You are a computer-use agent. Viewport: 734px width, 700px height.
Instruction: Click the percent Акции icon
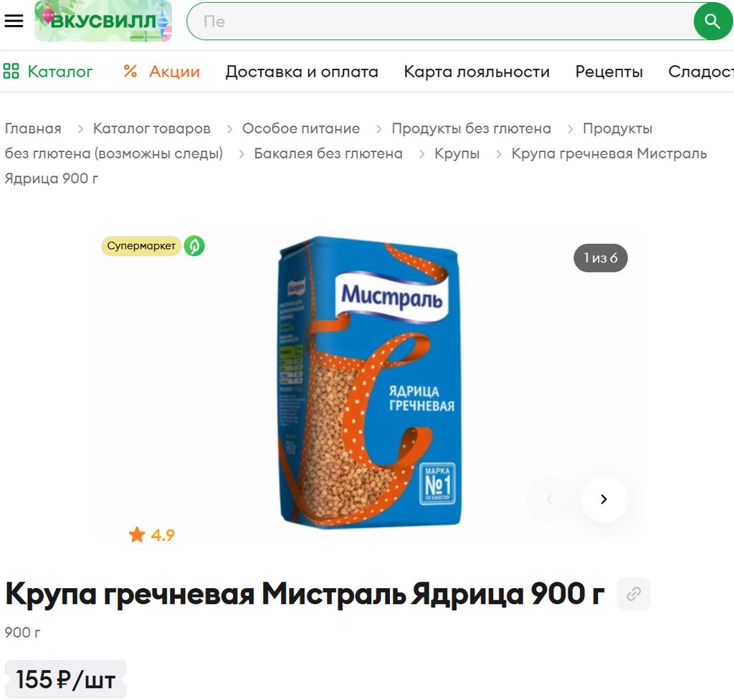(x=130, y=71)
